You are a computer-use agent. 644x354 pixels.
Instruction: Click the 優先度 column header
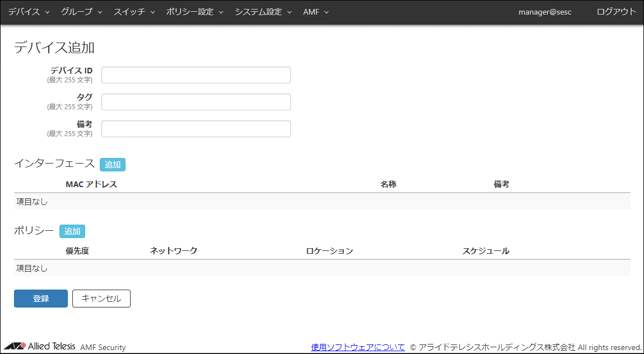coord(77,251)
